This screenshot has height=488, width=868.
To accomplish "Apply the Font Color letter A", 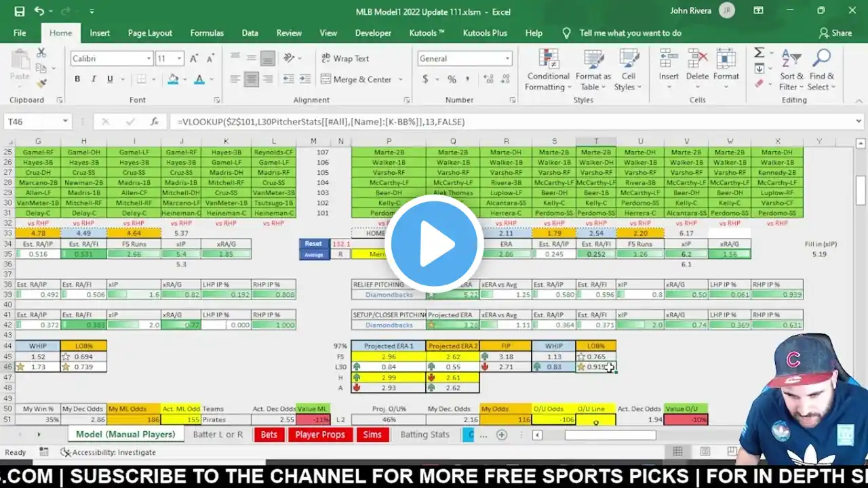I will click(x=199, y=79).
